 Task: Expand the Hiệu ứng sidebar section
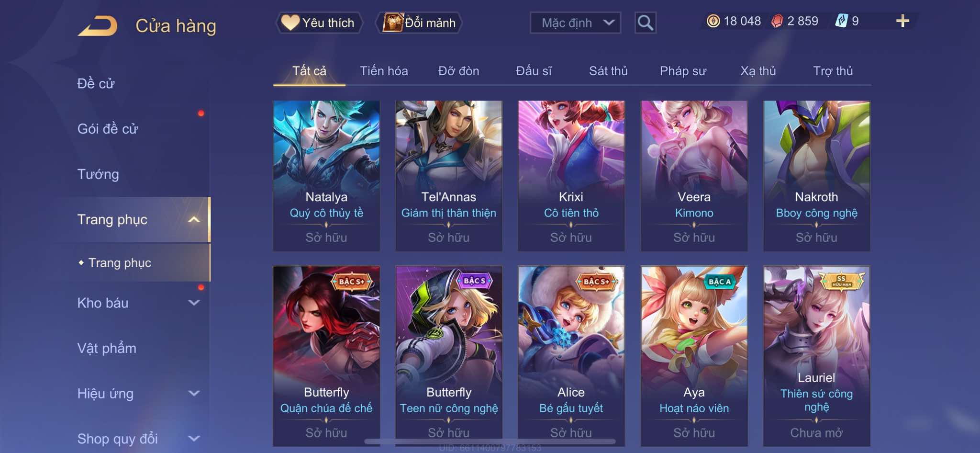194,393
